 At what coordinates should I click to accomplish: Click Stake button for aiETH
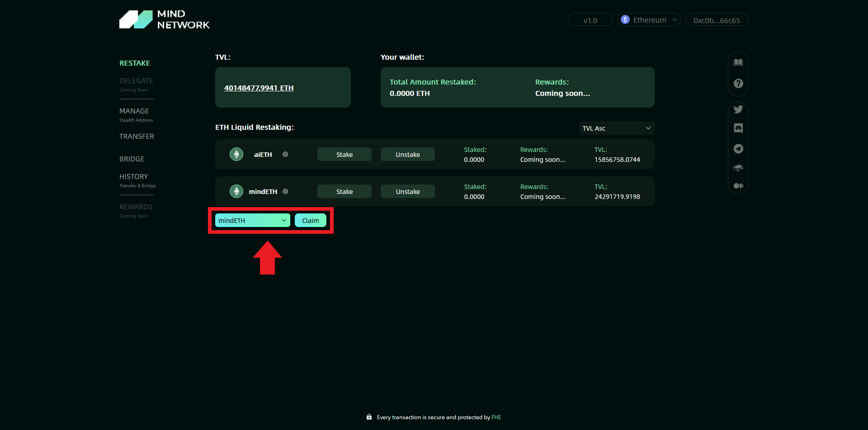[x=344, y=155]
